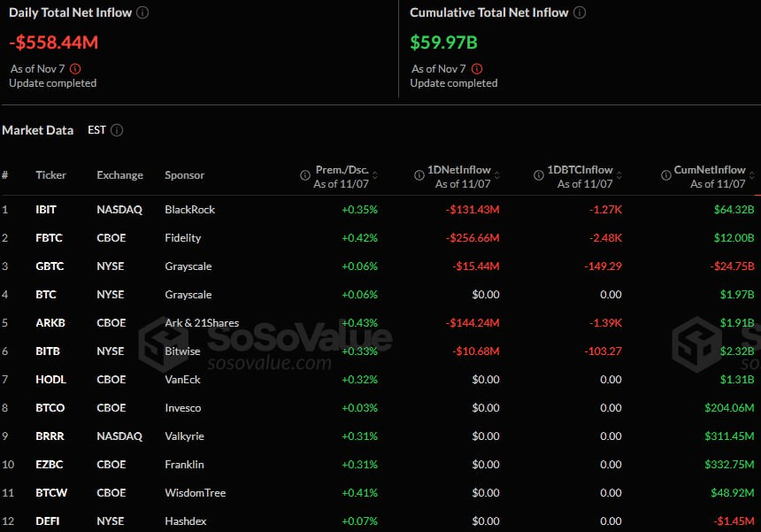Select the Market Data section header
Image resolution: width=761 pixels, height=532 pixels.
click(38, 129)
